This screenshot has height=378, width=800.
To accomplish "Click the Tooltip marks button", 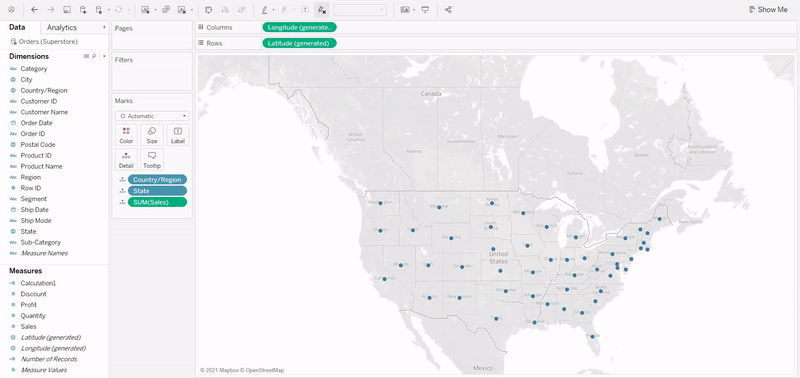I will coord(152,160).
